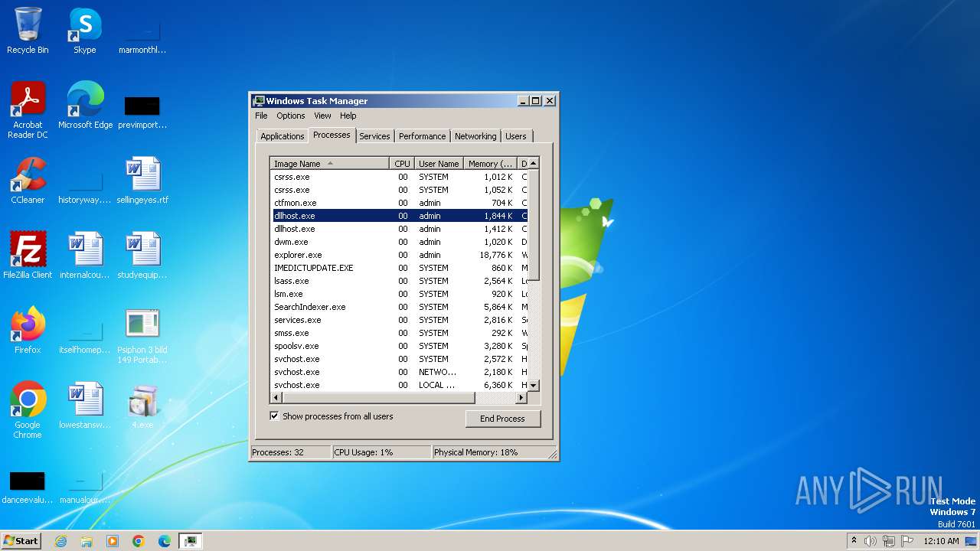Open FileZilla Client desktop shortcut
This screenshot has height=551, width=980.
28,255
